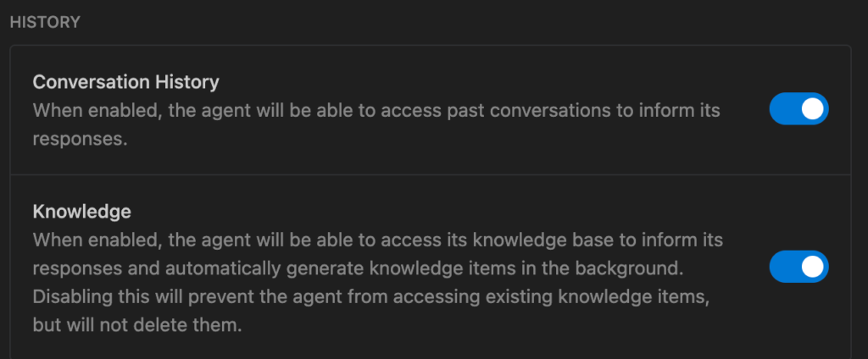Click the Knowledge setting title
The image size is (868, 359).
coord(81,211)
